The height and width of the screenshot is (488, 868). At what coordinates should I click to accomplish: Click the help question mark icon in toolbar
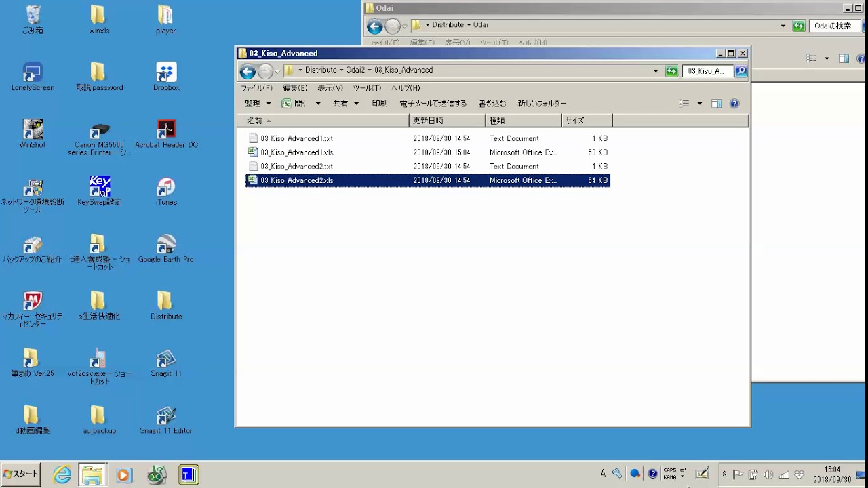(x=734, y=104)
